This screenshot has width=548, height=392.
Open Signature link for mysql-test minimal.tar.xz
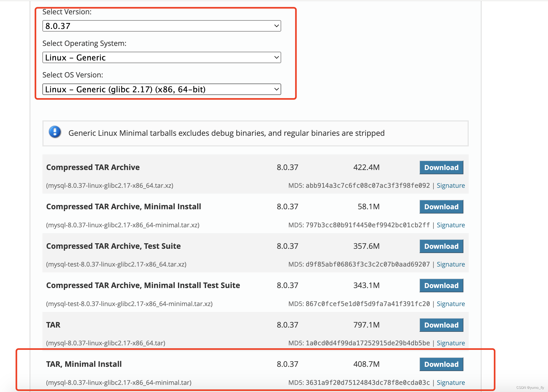click(x=451, y=304)
